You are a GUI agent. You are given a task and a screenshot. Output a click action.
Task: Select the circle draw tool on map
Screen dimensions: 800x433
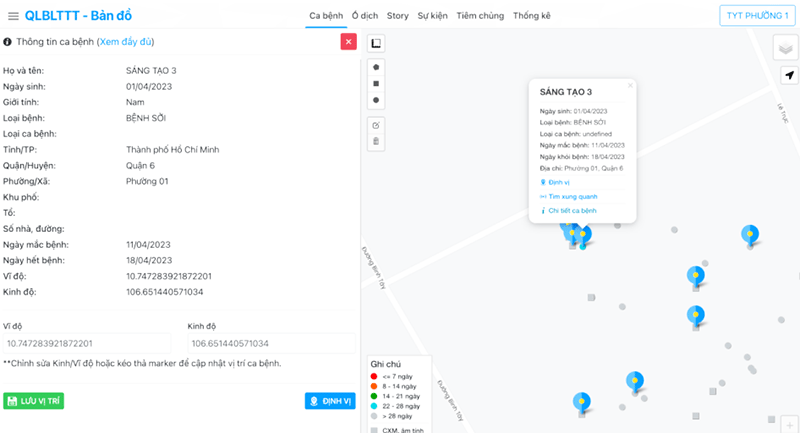(x=376, y=100)
